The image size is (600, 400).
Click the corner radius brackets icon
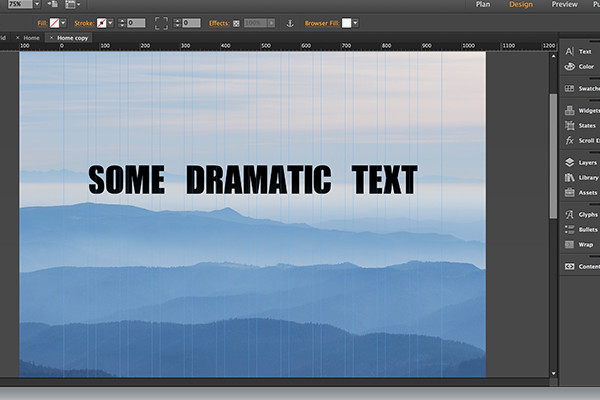click(x=161, y=23)
